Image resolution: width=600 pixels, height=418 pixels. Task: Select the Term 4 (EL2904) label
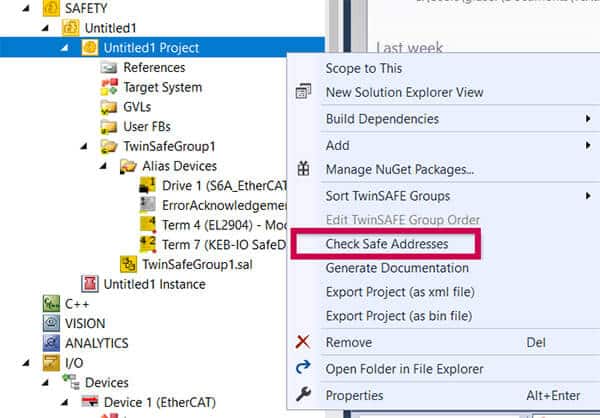point(207,225)
